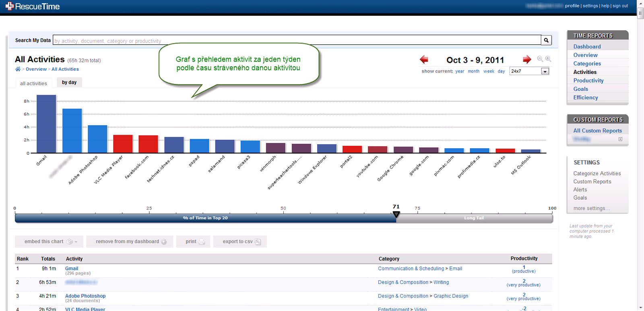The width and height of the screenshot is (644, 311).
Task: Open Gmail activity in the table
Action: (72, 269)
